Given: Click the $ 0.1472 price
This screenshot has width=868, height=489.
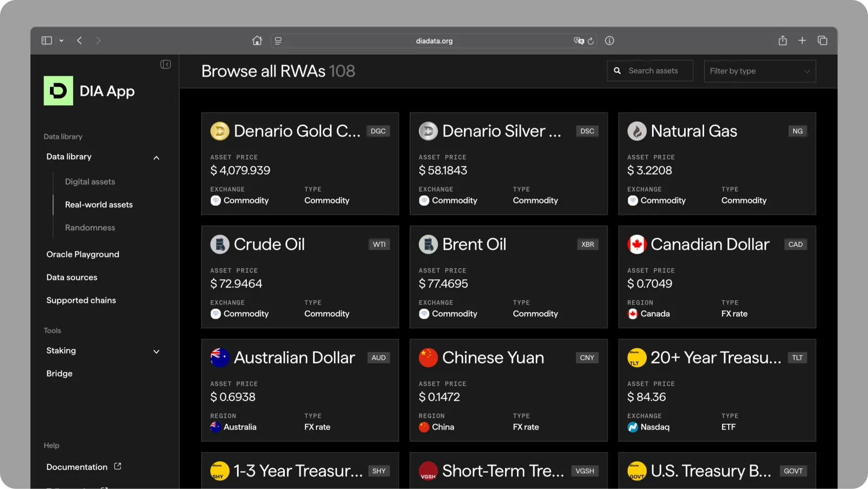Looking at the screenshot, I should pyautogui.click(x=439, y=397).
